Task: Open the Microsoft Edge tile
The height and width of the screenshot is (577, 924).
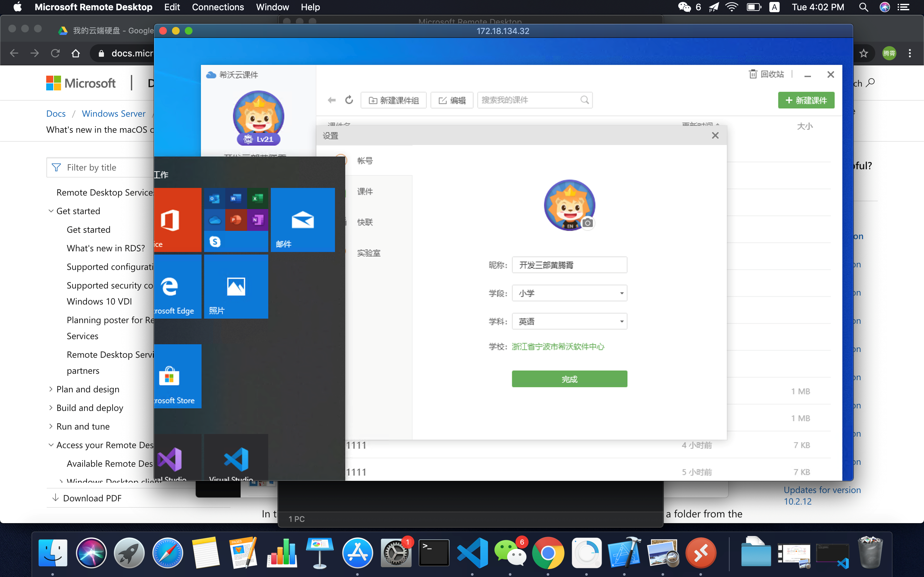Action: click(177, 287)
